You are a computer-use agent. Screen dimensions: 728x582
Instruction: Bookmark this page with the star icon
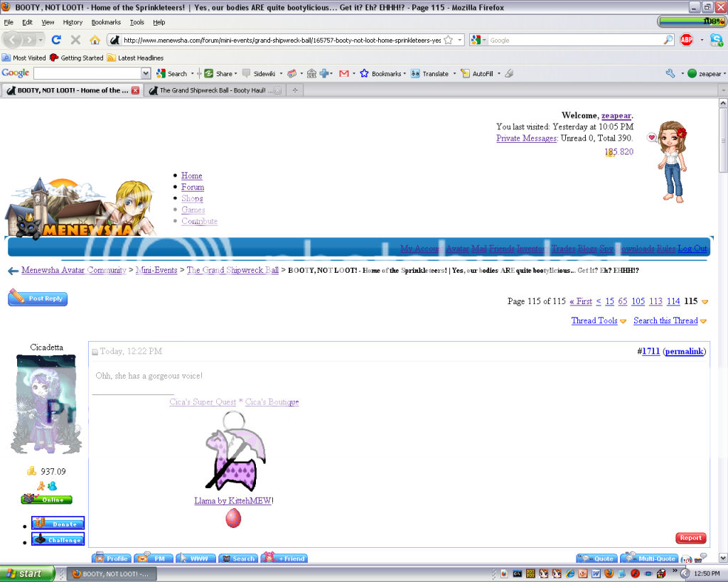(449, 40)
